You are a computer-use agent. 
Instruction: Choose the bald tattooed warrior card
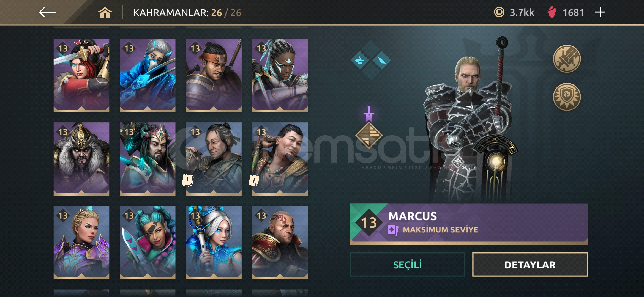[280, 243]
